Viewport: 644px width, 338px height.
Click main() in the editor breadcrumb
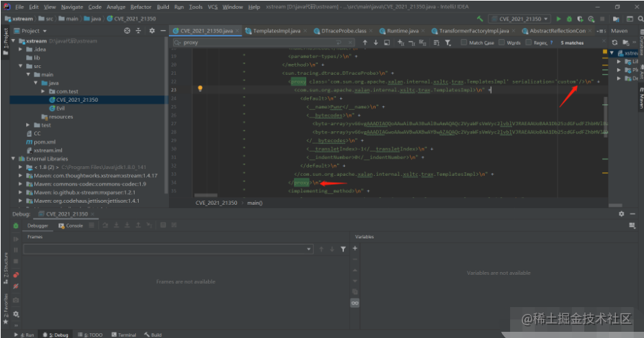coord(255,203)
